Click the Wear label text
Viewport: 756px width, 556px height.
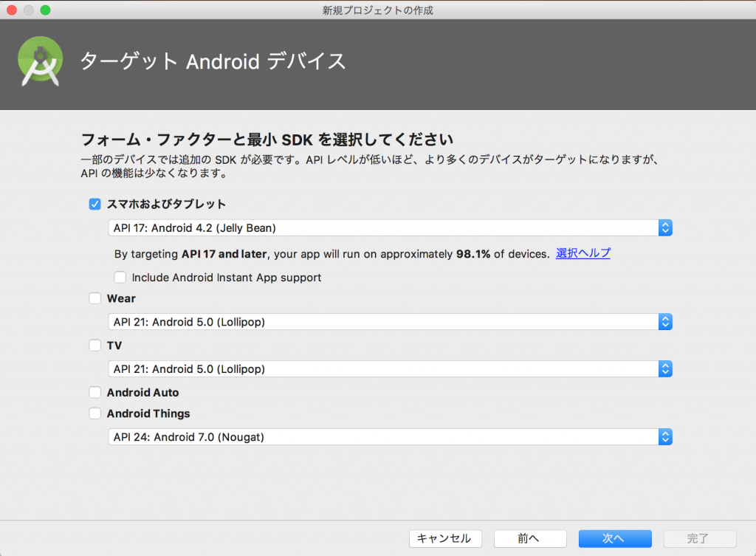coord(121,298)
